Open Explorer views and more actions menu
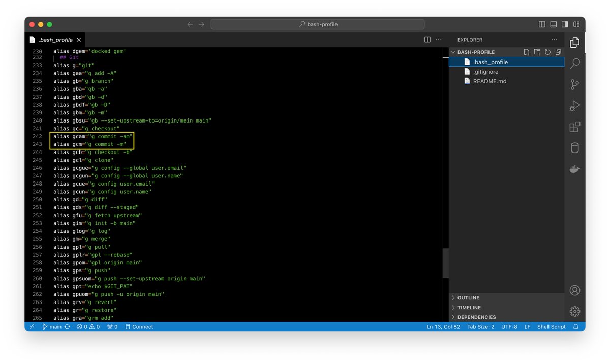 click(x=555, y=40)
